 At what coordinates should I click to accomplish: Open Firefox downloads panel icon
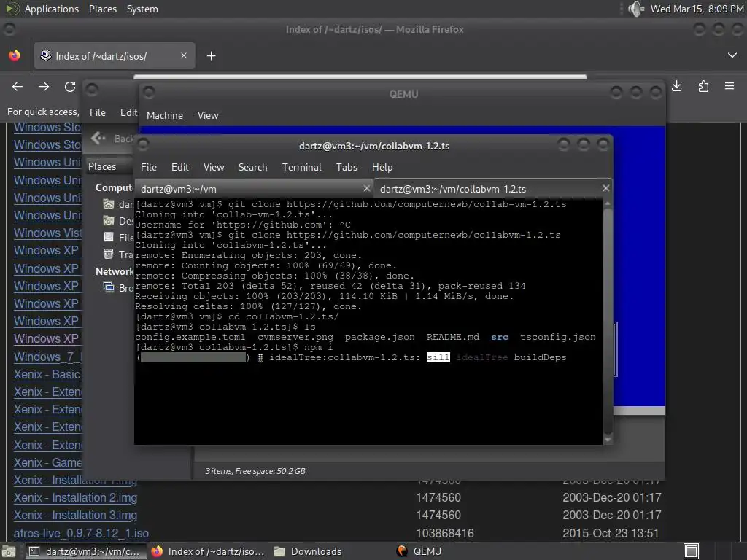point(677,86)
